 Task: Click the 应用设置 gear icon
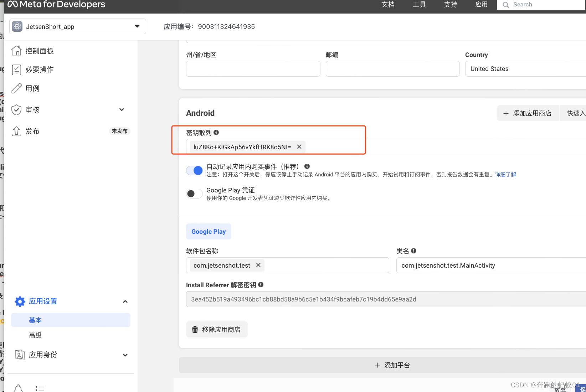[x=20, y=301]
